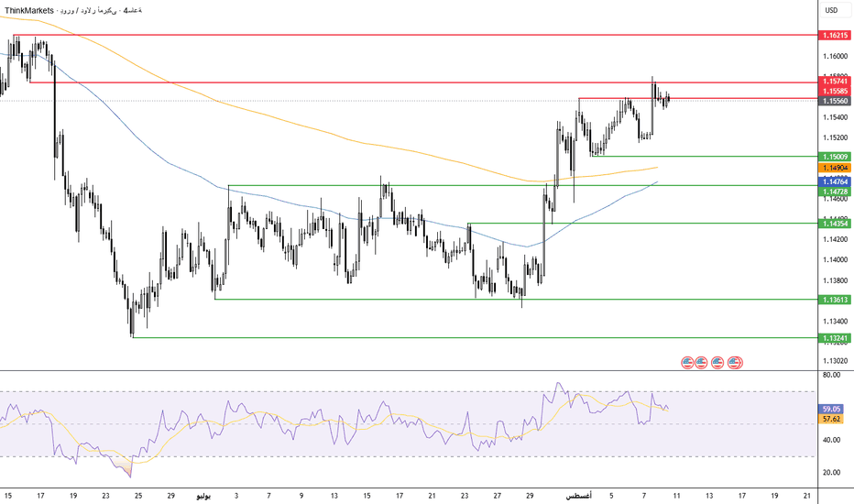Select the green 1.14354 price label
854x504 pixels.
(x=835, y=224)
